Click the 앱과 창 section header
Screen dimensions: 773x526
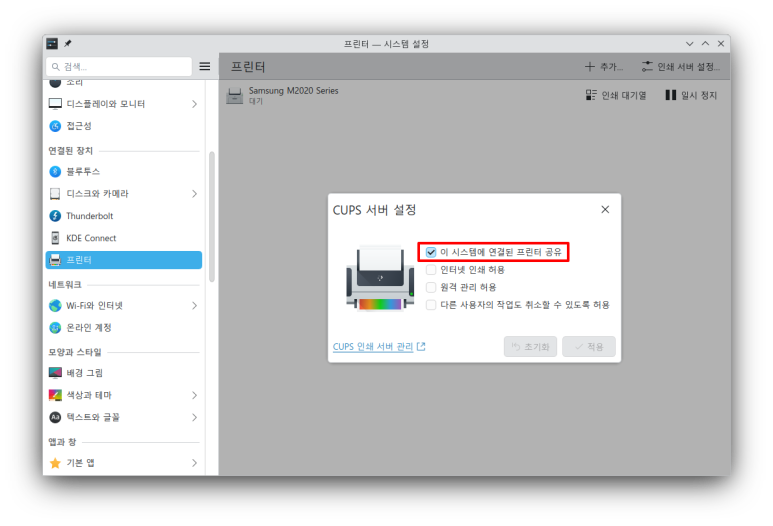(x=62, y=442)
